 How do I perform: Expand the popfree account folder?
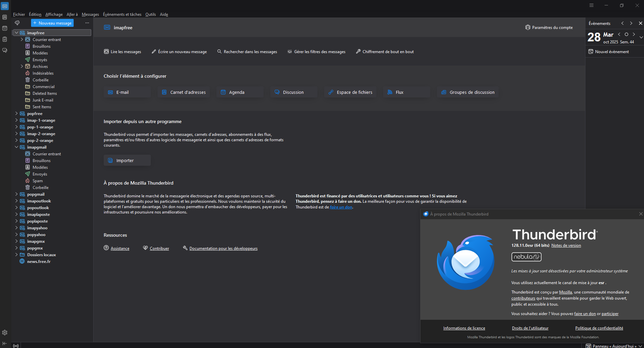click(16, 114)
